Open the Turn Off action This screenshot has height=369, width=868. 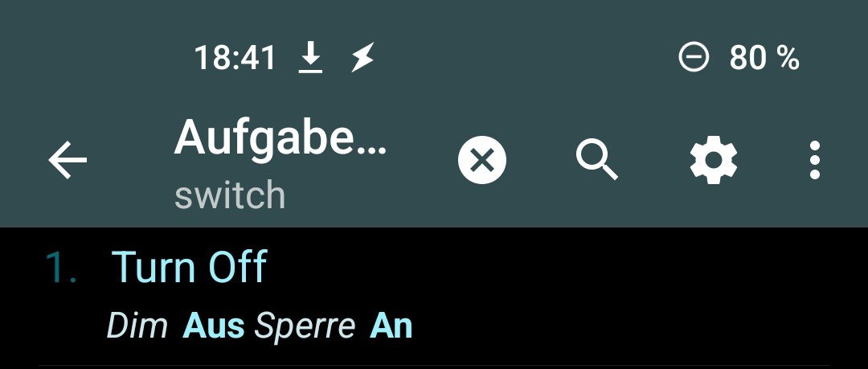pos(190,267)
